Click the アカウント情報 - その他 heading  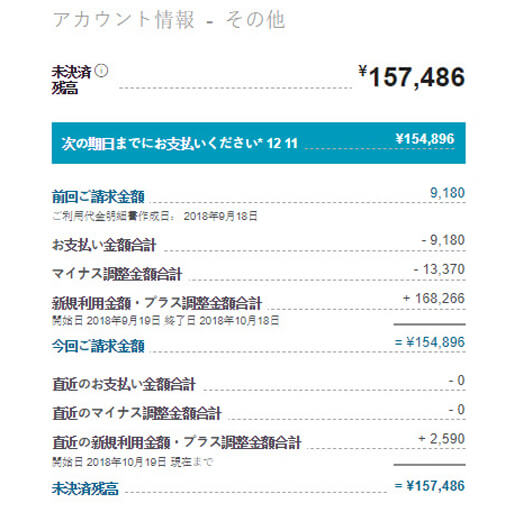click(x=169, y=19)
